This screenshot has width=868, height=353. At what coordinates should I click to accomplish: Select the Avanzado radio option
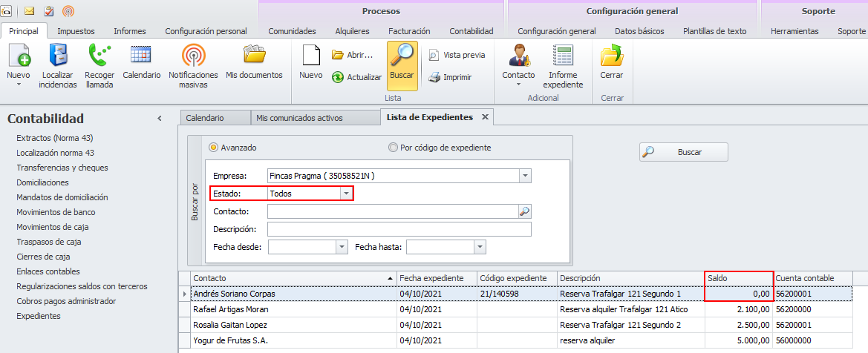point(214,148)
